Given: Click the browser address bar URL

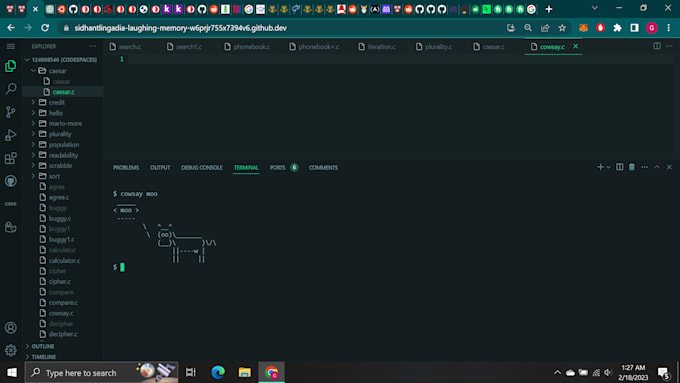Looking at the screenshot, I should click(180, 28).
